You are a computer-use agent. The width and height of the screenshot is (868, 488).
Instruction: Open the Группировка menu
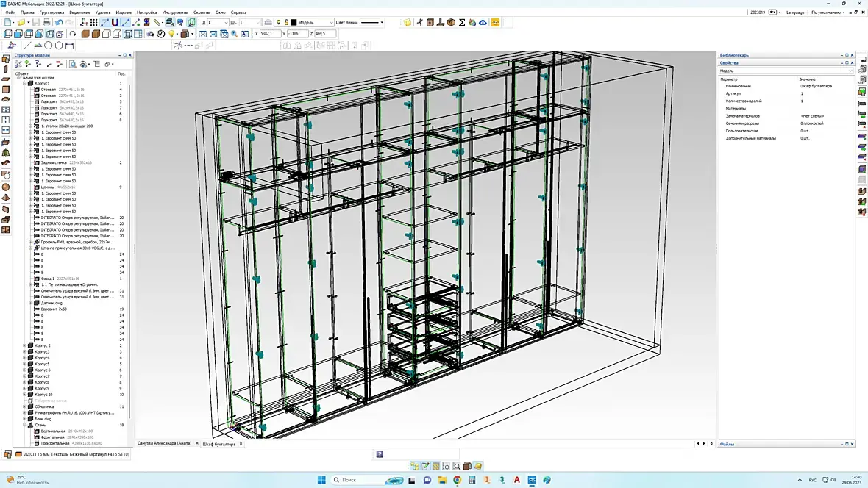pos(51,12)
